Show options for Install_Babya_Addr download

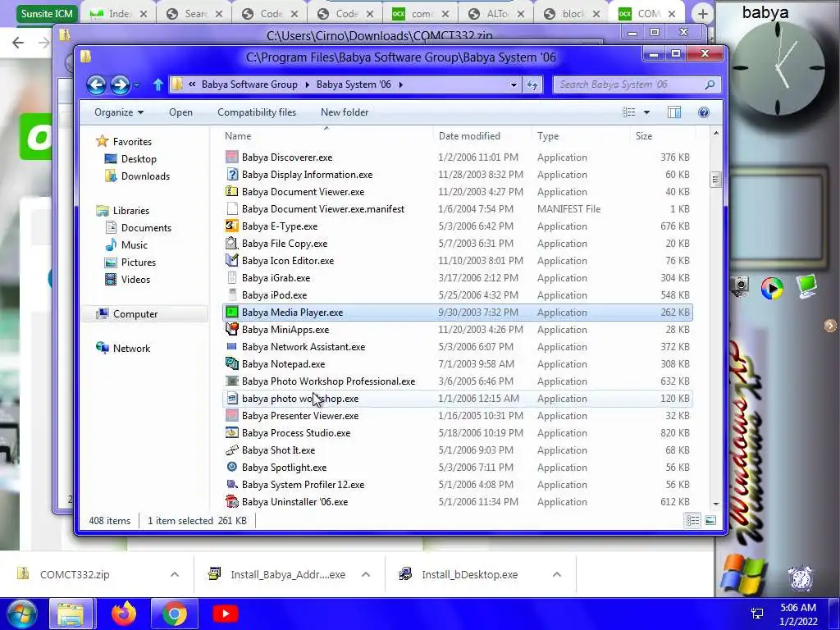[366, 574]
